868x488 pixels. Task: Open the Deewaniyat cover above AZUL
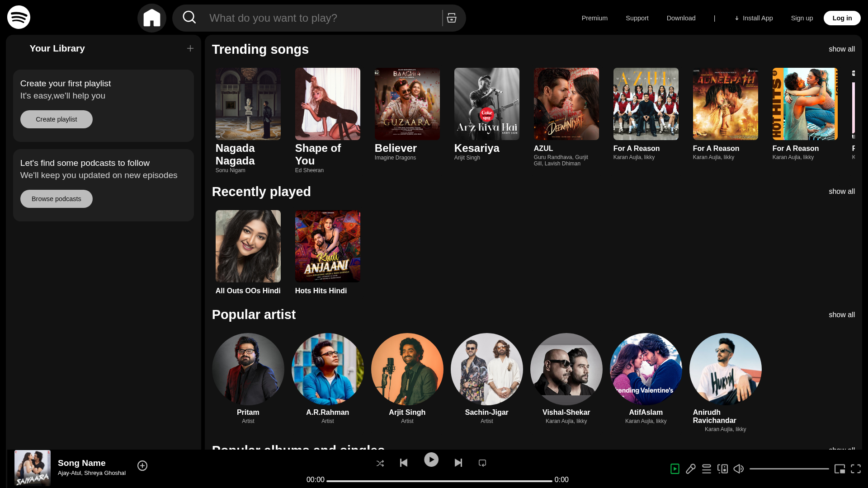tap(566, 104)
